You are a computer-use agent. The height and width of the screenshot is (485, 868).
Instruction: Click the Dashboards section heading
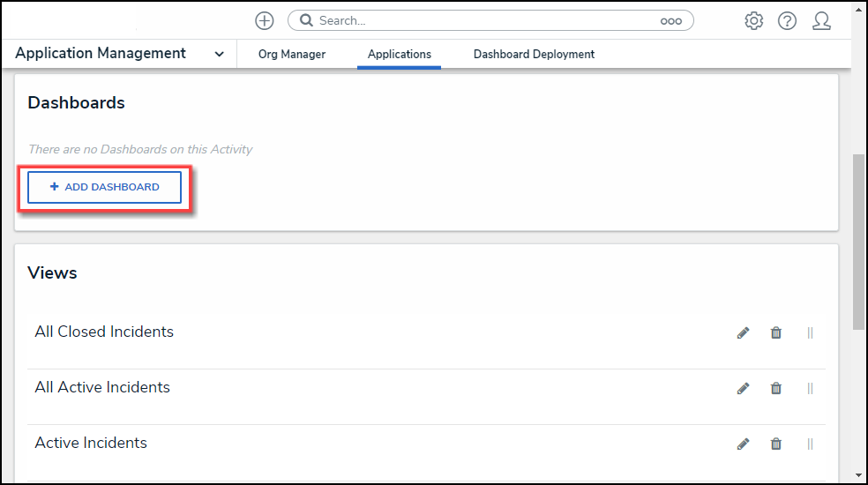(77, 103)
